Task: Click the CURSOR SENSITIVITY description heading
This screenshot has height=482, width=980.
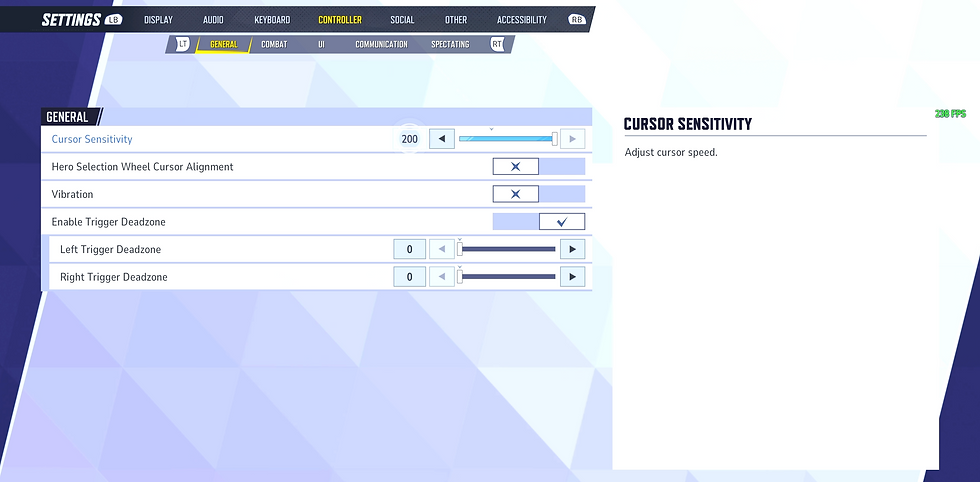Action: pyautogui.click(x=688, y=124)
